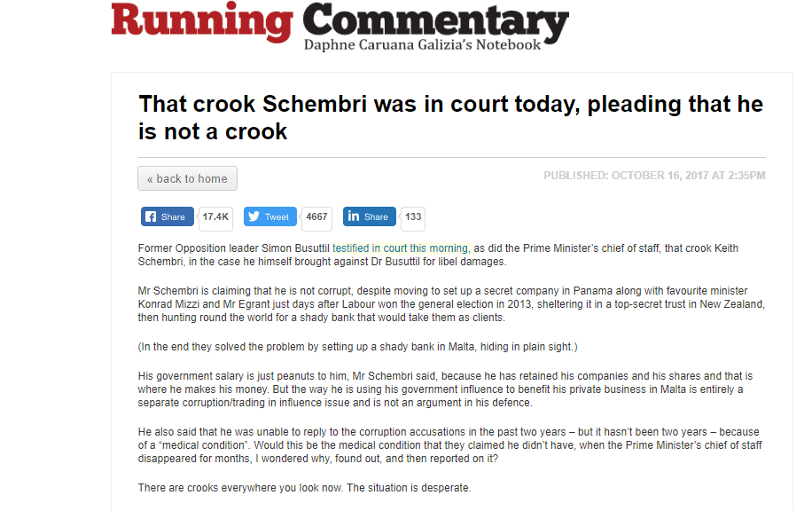Click the published date October 16, 2017
812x511 pixels.
[x=654, y=176]
